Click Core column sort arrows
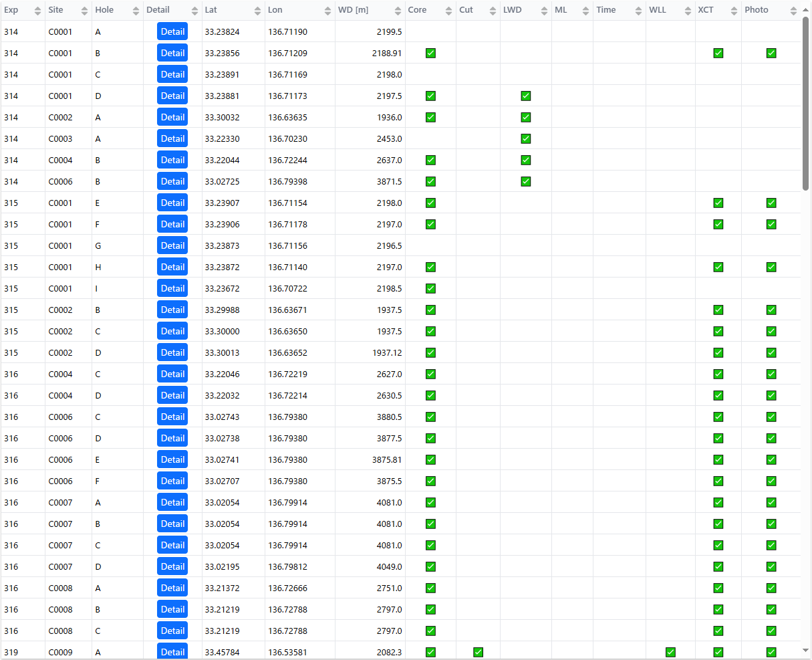Image resolution: width=812 pixels, height=660 pixels. [449, 11]
